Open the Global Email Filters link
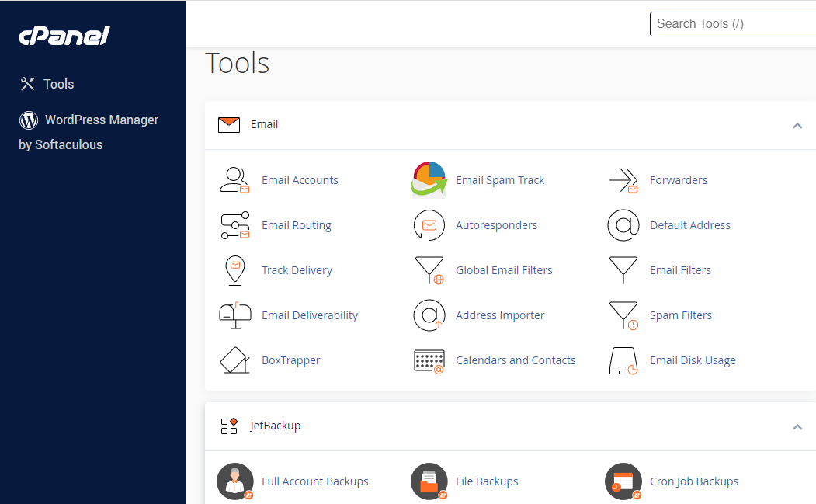Screen dimensions: 816x504 pyautogui.click(x=504, y=270)
